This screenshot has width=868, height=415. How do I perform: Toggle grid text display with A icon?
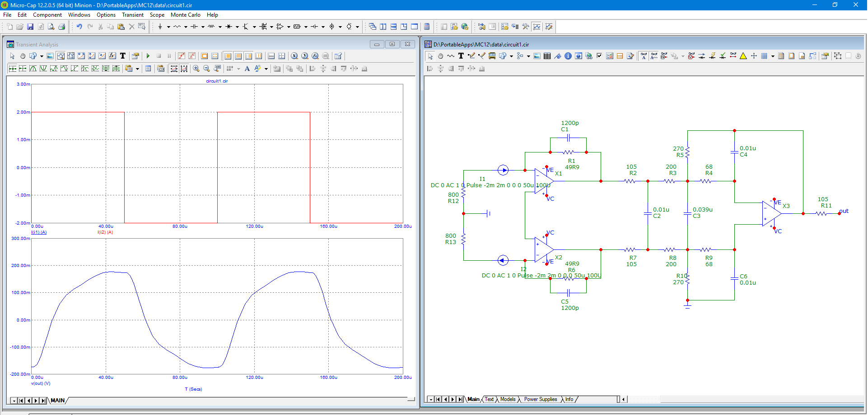247,69
